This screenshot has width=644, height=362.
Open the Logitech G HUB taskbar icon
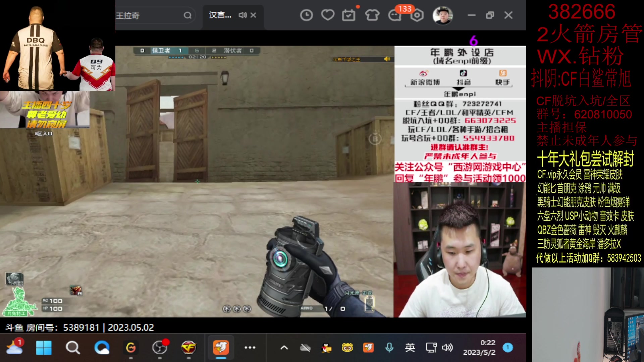(x=131, y=348)
